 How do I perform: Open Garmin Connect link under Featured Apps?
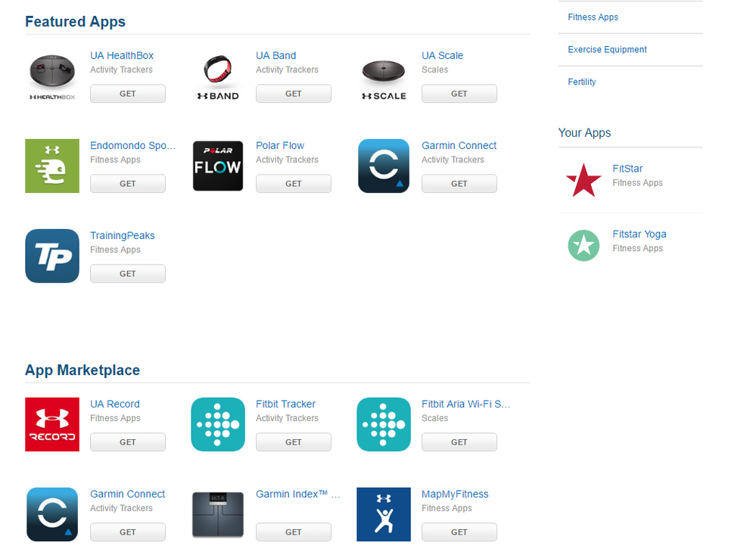pyautogui.click(x=459, y=145)
